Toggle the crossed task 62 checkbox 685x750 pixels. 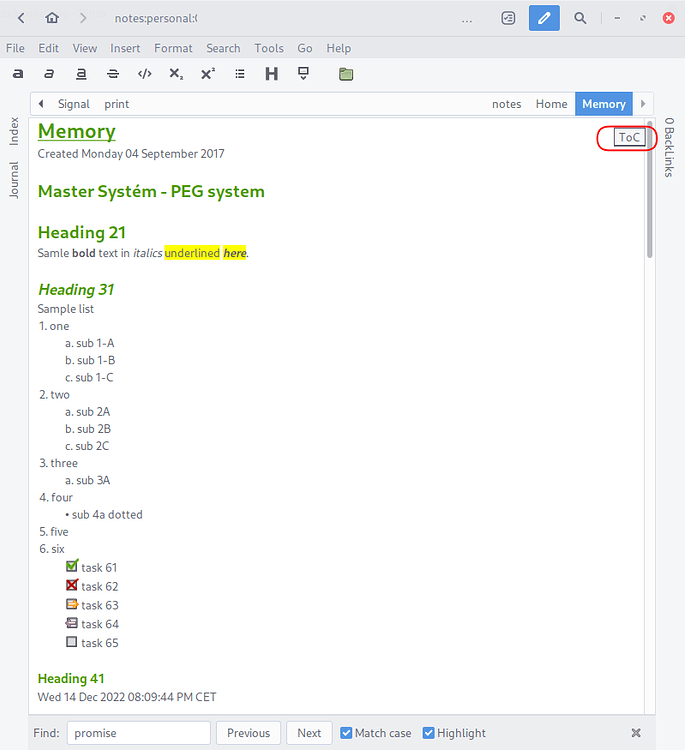tap(72, 585)
